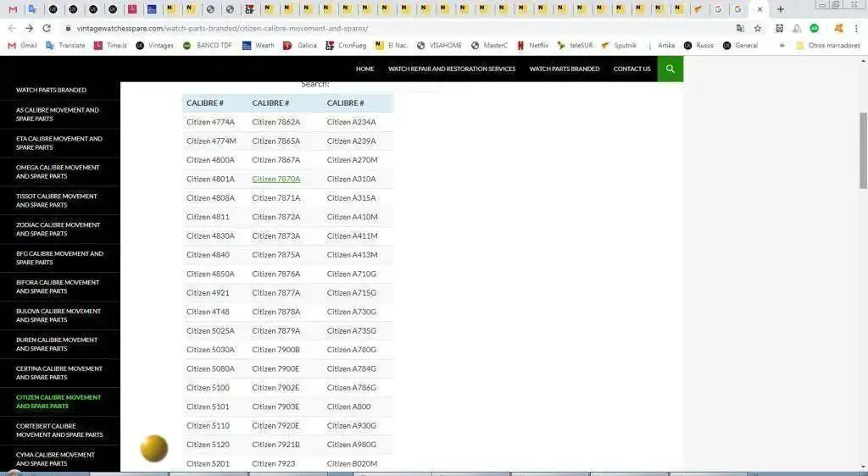Click the translate page icon in address bar
This screenshot has height=476, width=868.
coord(740,28)
